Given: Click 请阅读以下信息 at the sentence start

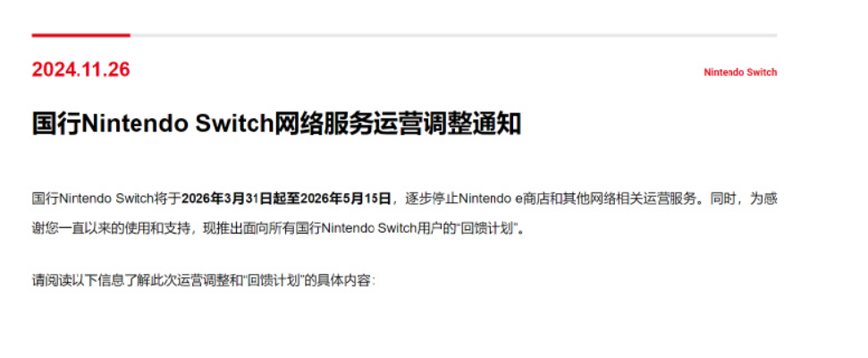Looking at the screenshot, I should coord(74,281).
